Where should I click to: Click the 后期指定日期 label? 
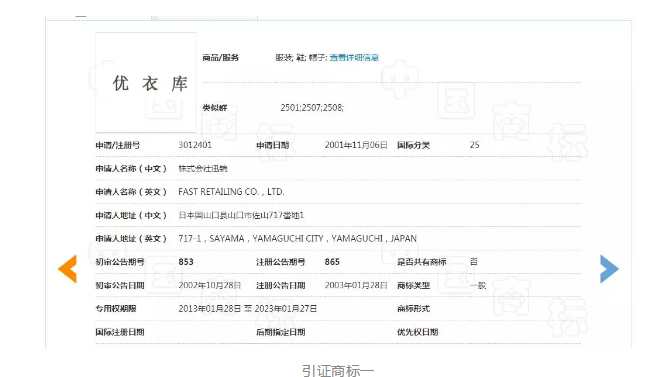(x=280, y=332)
